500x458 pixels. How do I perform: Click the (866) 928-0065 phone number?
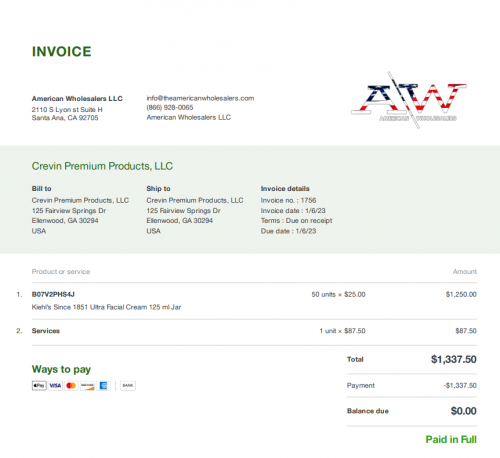point(170,107)
